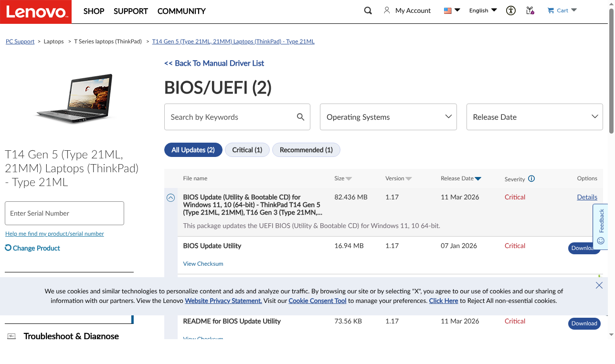Open the Website Privacy Statement link
Image resolution: width=615 pixels, height=364 pixels.
pos(223,301)
